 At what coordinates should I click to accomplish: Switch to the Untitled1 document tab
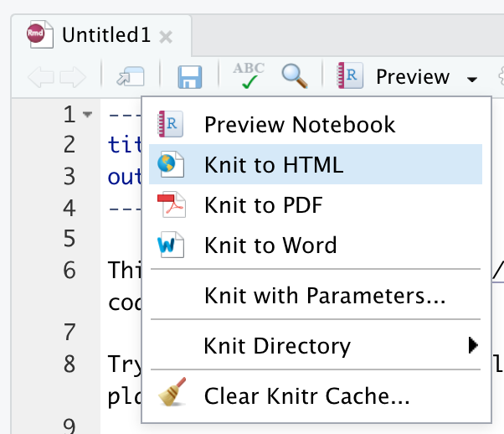click(x=101, y=35)
